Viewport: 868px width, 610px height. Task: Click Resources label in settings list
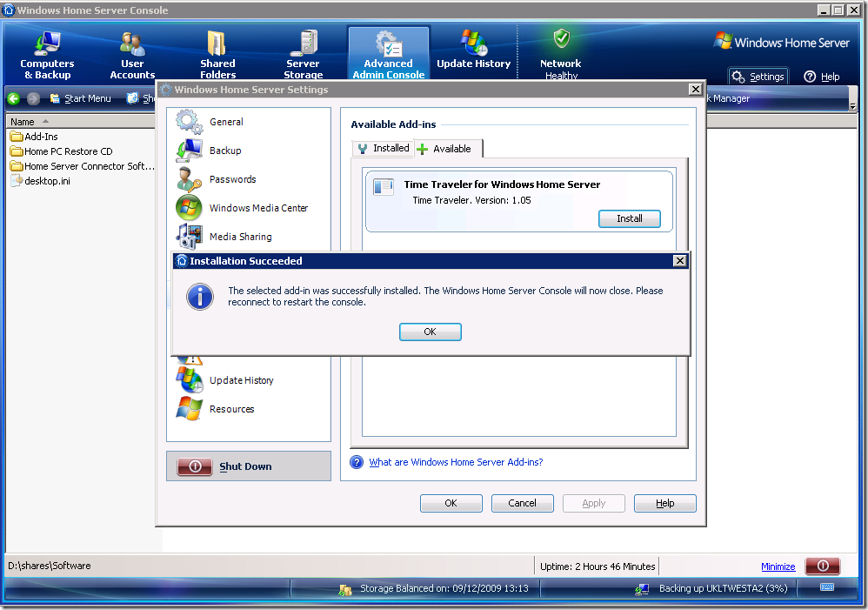[x=232, y=409]
